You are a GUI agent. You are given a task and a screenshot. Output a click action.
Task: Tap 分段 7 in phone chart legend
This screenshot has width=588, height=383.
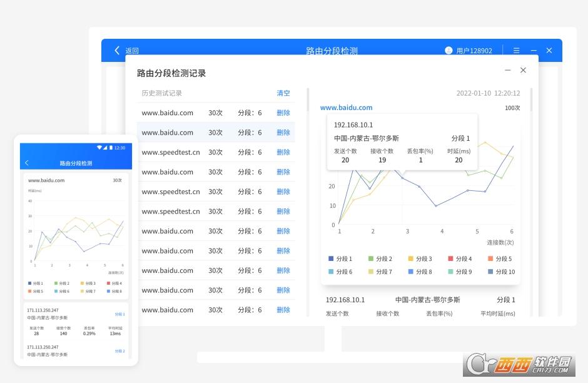[x=88, y=291]
